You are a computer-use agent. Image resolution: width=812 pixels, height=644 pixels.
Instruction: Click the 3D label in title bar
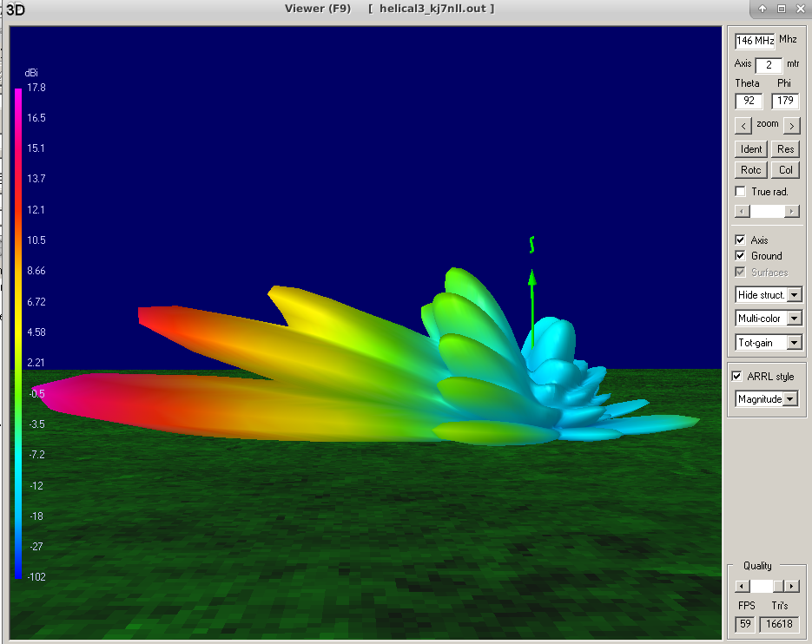click(x=16, y=10)
